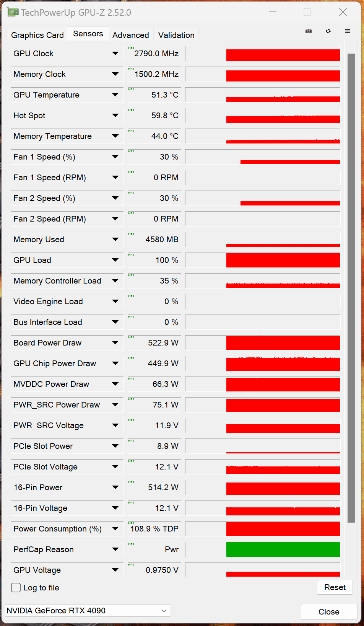
Task: Click the vertical scrollbar thumb
Action: point(351,288)
